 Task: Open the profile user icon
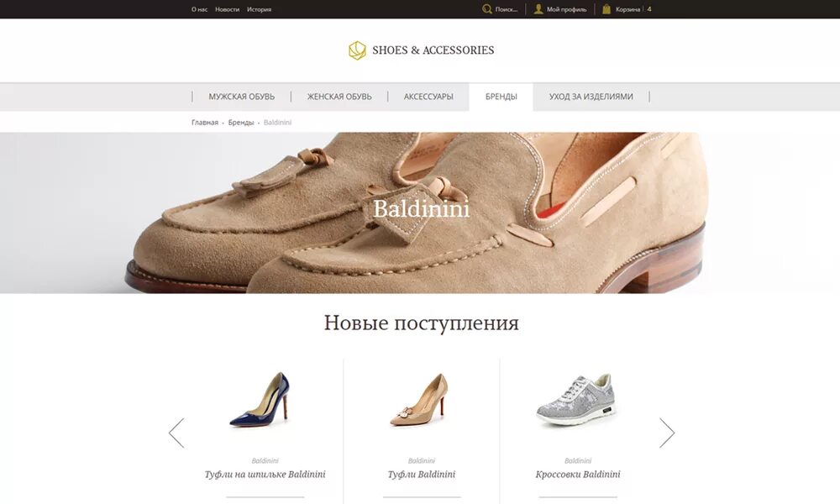[538, 9]
